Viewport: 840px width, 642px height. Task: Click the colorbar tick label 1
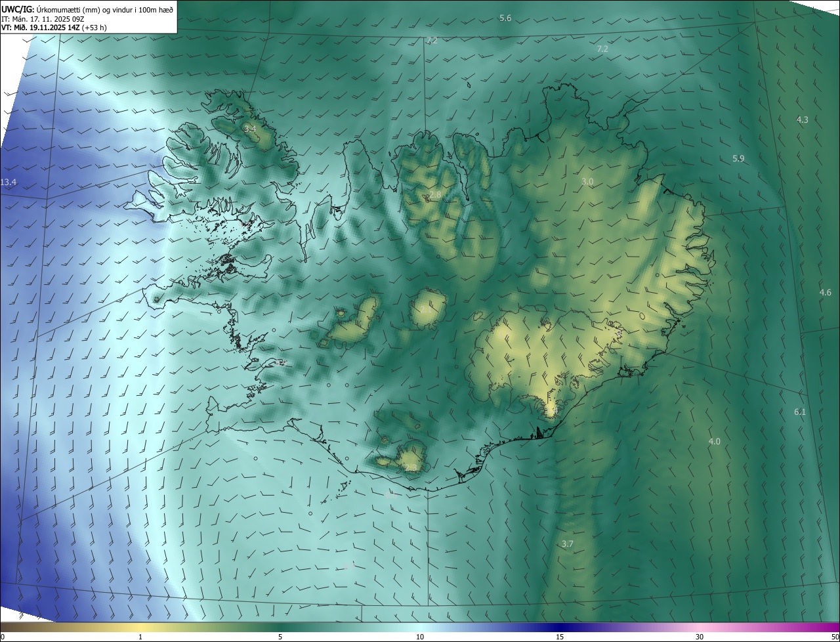coord(140,637)
